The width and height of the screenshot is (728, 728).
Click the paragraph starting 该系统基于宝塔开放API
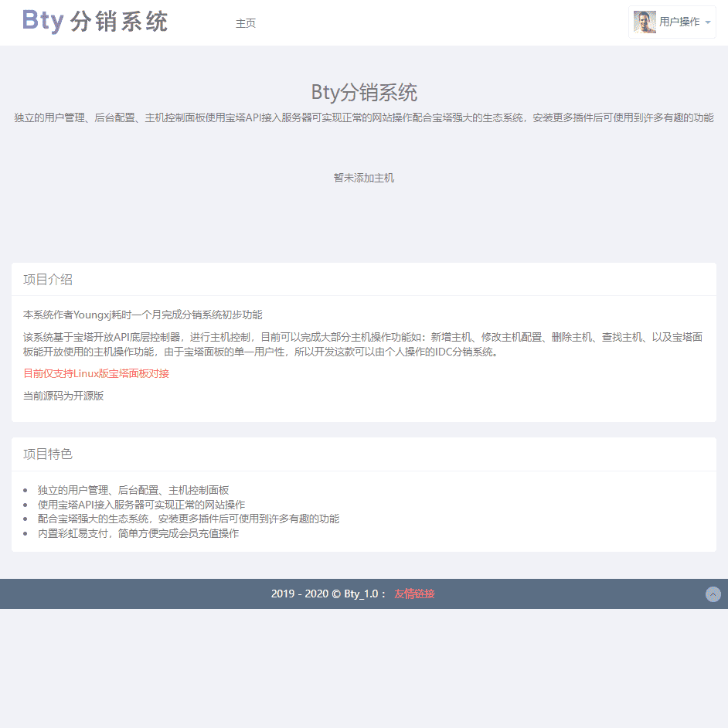pyautogui.click(x=364, y=345)
